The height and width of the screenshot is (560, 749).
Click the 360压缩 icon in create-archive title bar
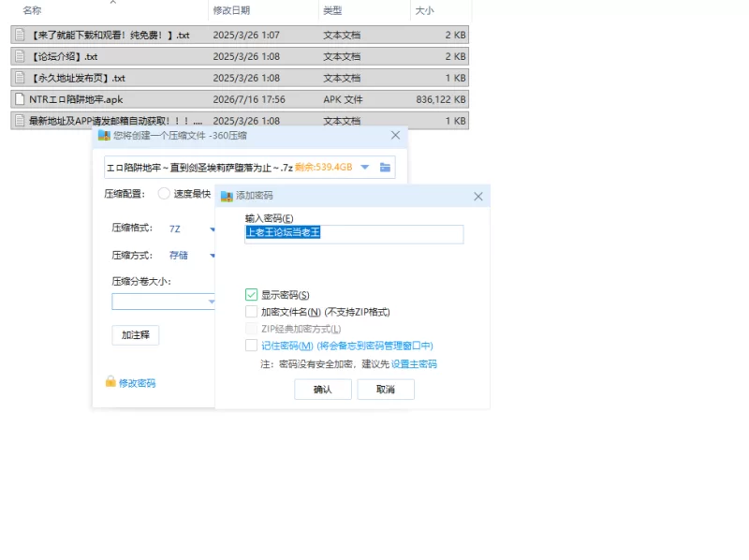104,136
